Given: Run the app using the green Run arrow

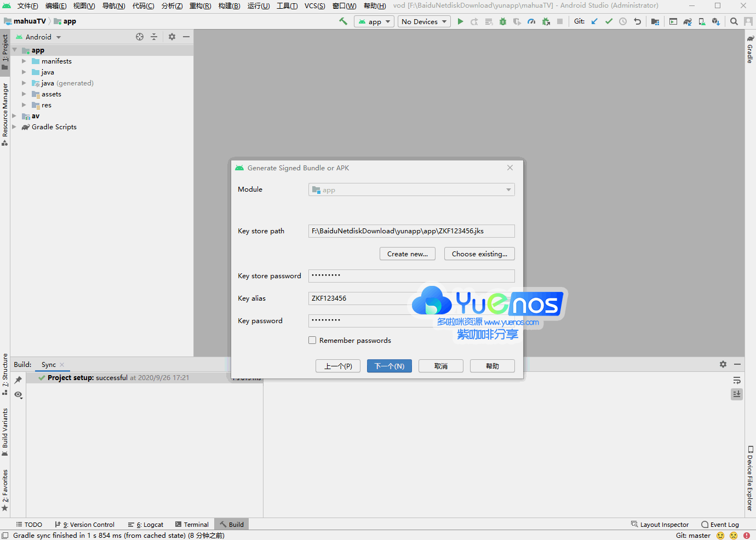Looking at the screenshot, I should pyautogui.click(x=460, y=21).
